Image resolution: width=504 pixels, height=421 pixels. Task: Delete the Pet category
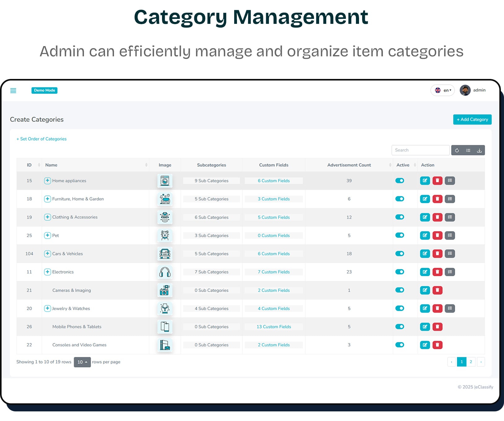click(437, 235)
